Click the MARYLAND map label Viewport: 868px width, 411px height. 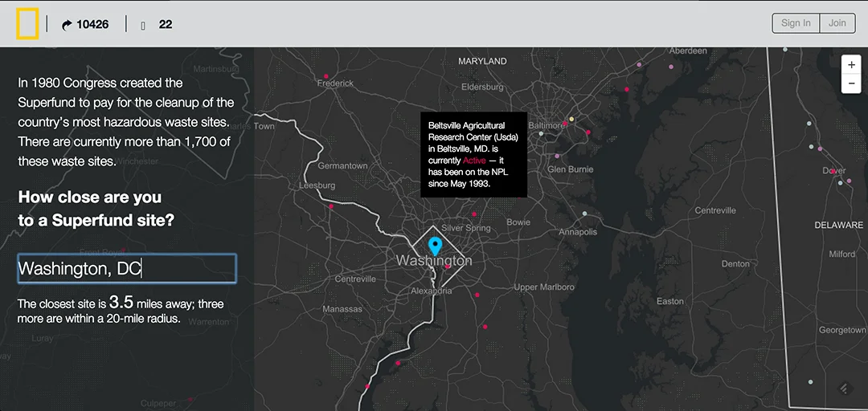pyautogui.click(x=482, y=61)
